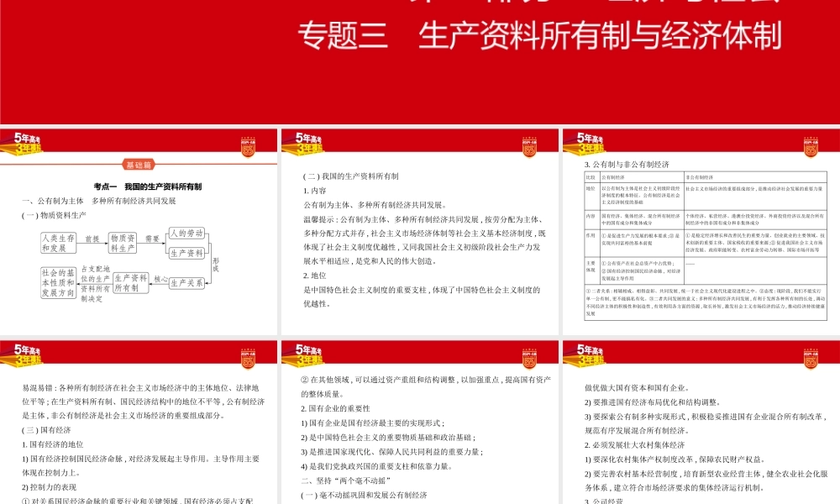Select the 基础篇 section label
This screenshot has height=504, width=840.
[138, 165]
